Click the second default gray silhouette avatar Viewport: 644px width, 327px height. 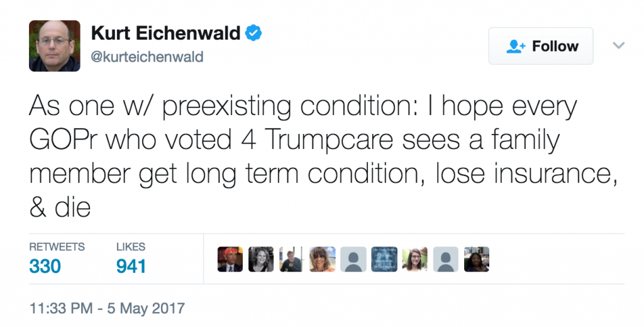click(x=446, y=259)
